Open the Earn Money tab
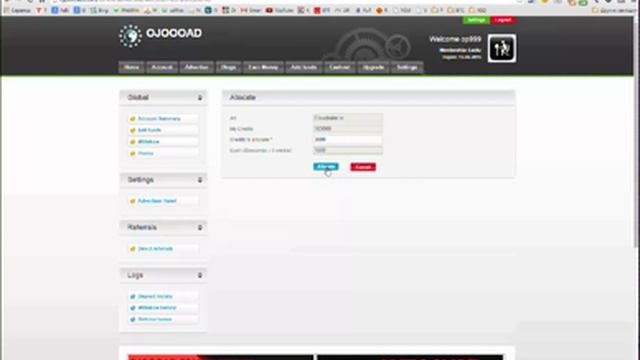The image size is (640, 360). pos(263,67)
